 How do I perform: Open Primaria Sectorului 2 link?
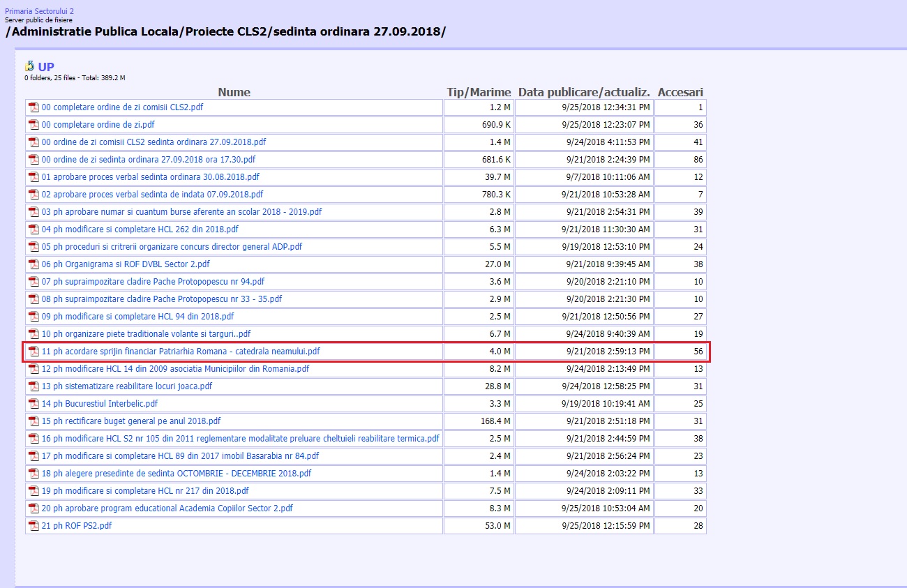pos(39,11)
